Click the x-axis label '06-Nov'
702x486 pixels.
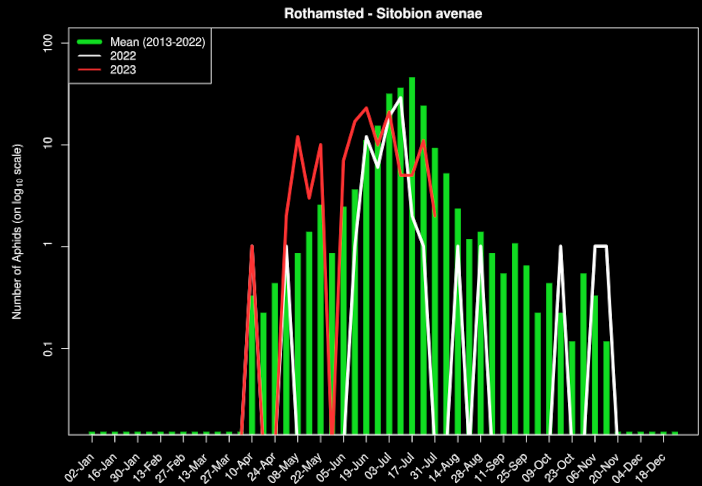(x=582, y=467)
